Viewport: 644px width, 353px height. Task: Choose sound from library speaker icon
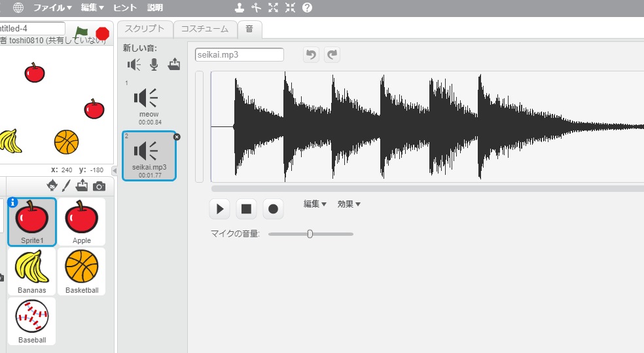134,65
